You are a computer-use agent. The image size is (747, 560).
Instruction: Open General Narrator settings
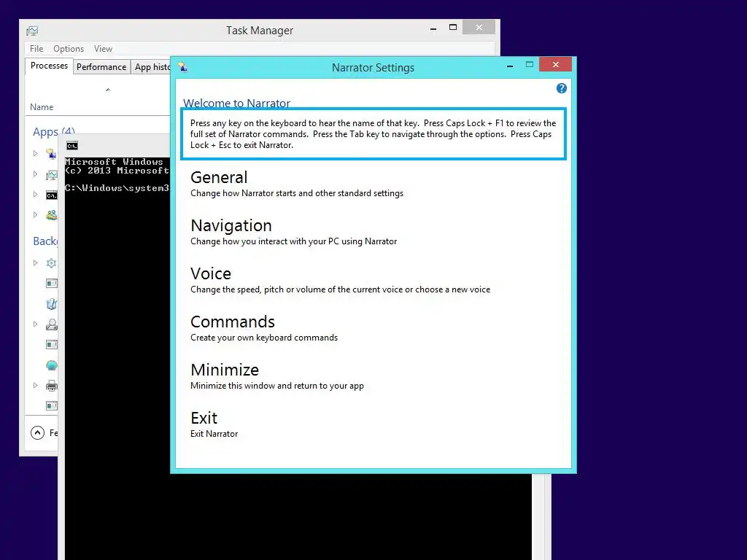point(297,184)
